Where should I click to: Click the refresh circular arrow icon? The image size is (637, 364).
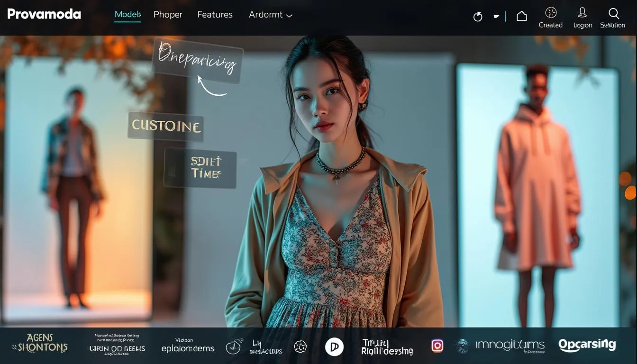[x=478, y=17]
